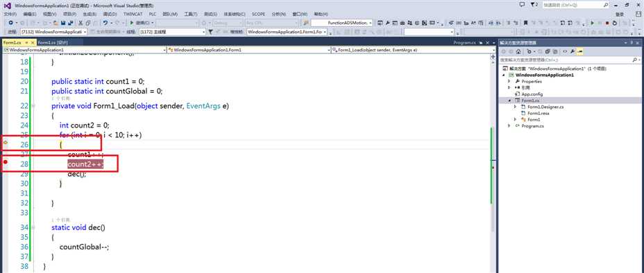Screen dimensions: 644x273
Task: Click the highlighted count2++ statement
Action: [85, 164]
